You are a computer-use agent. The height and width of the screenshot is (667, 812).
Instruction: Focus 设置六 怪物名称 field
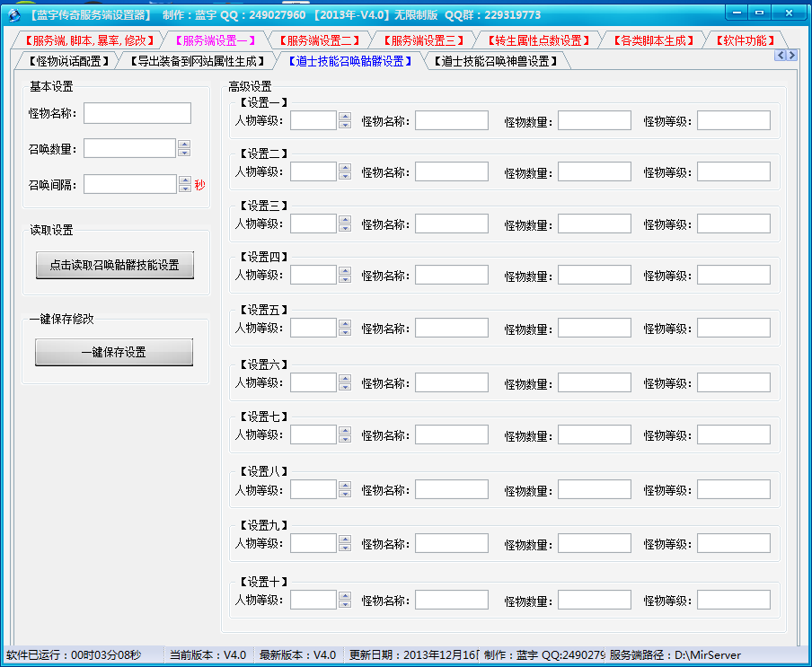(x=452, y=382)
